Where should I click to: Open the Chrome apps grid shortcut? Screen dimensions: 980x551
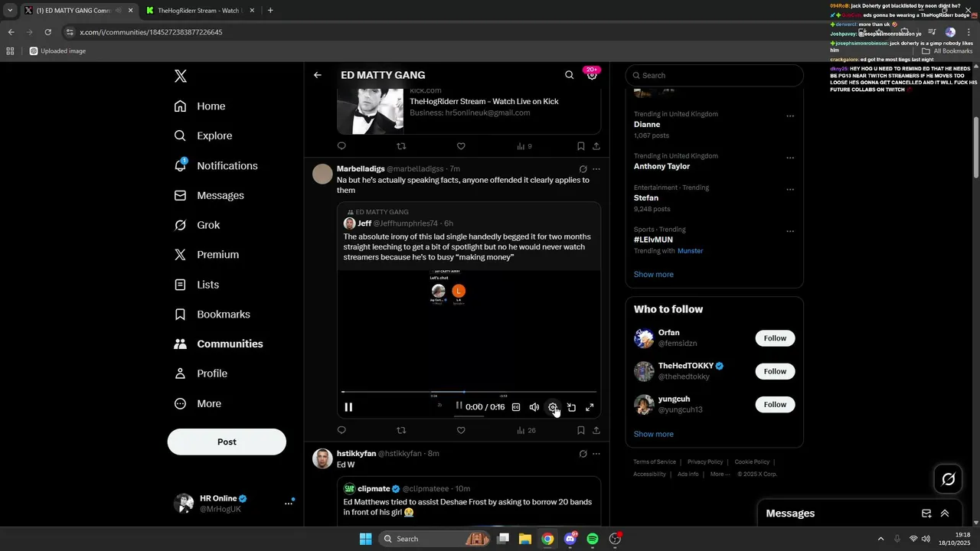[x=10, y=51]
